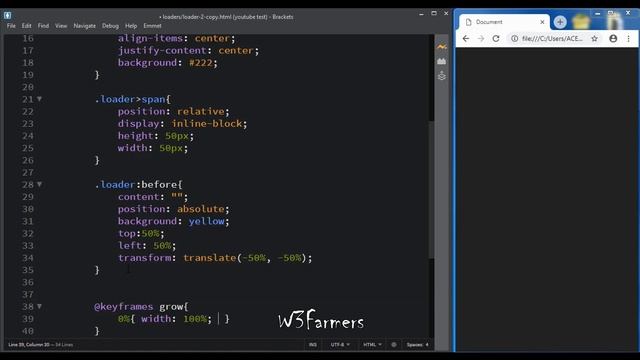Viewport: 640px width, 360px height.
Task: Open the Navigate menu
Action: [84, 26]
